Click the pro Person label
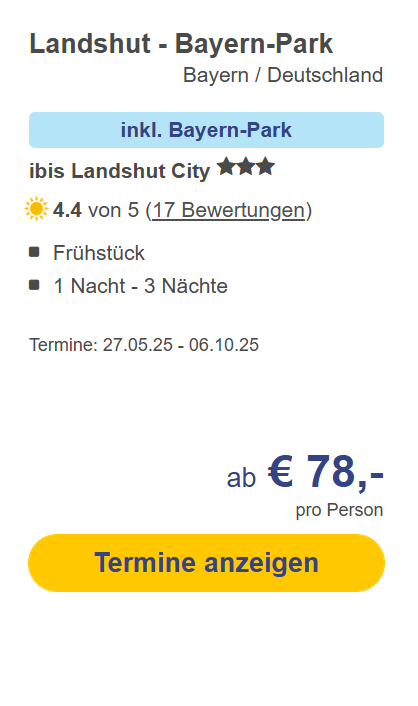418x706 pixels. click(x=339, y=510)
